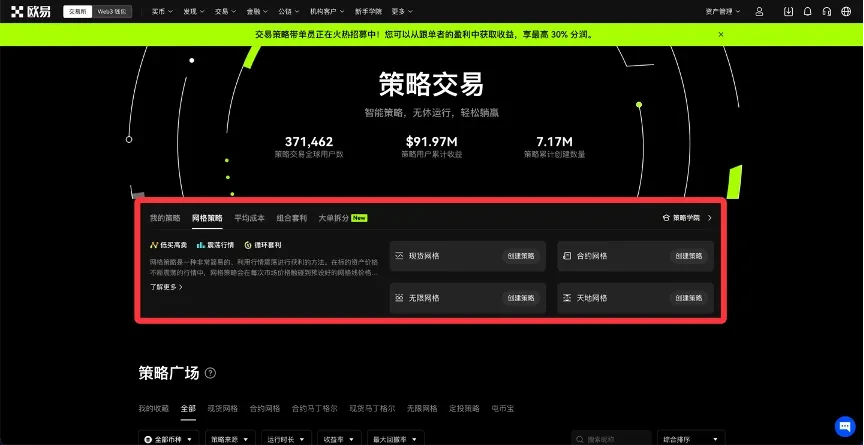864x445 pixels.
Task: Open the 综合排序 sort dropdown
Action: 690,439
